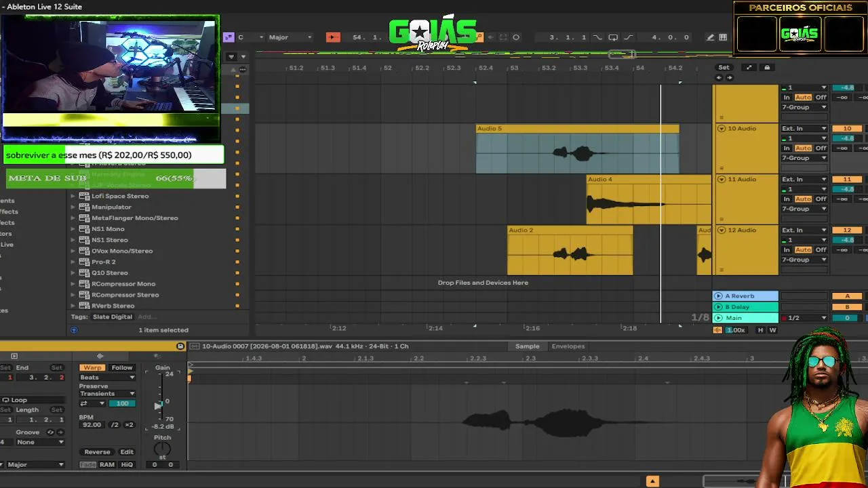Click the 10 Audio track volume -4.8 field
Screen dimensions: 868x488
847,138
